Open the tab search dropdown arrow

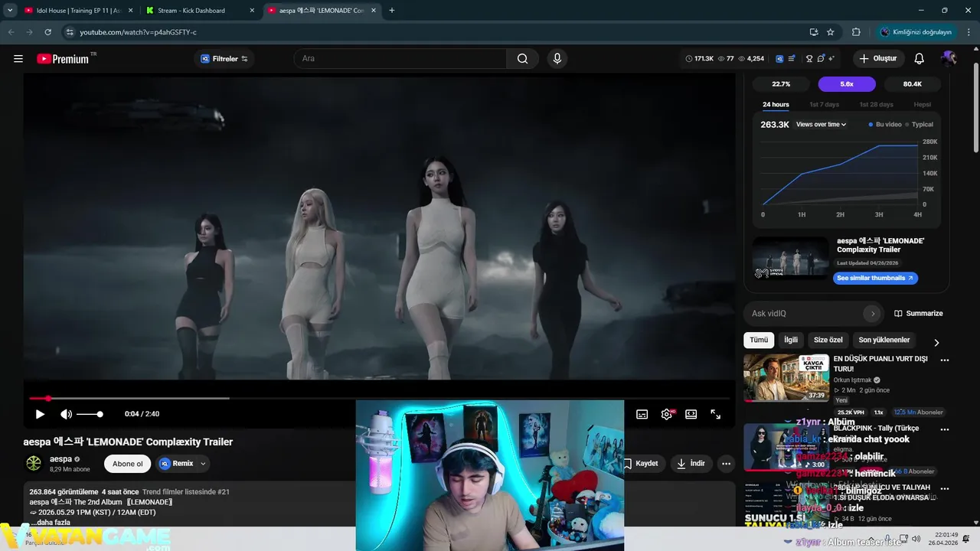click(10, 11)
